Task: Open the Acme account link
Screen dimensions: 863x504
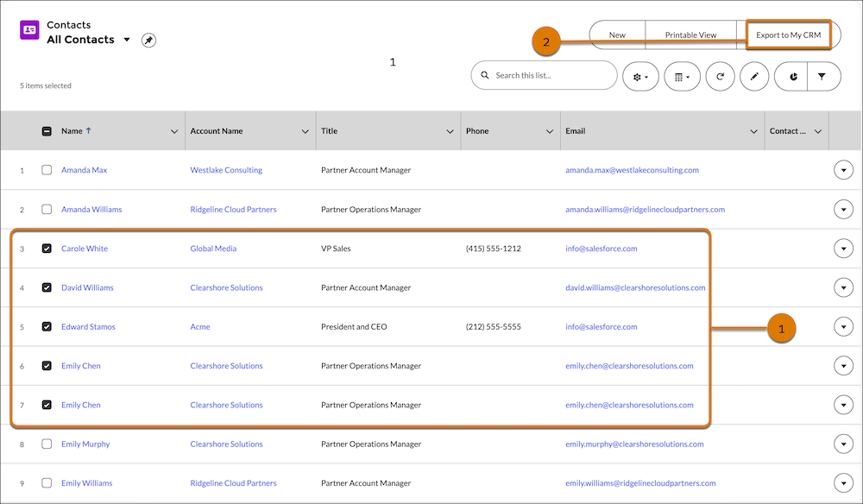Action: (200, 326)
